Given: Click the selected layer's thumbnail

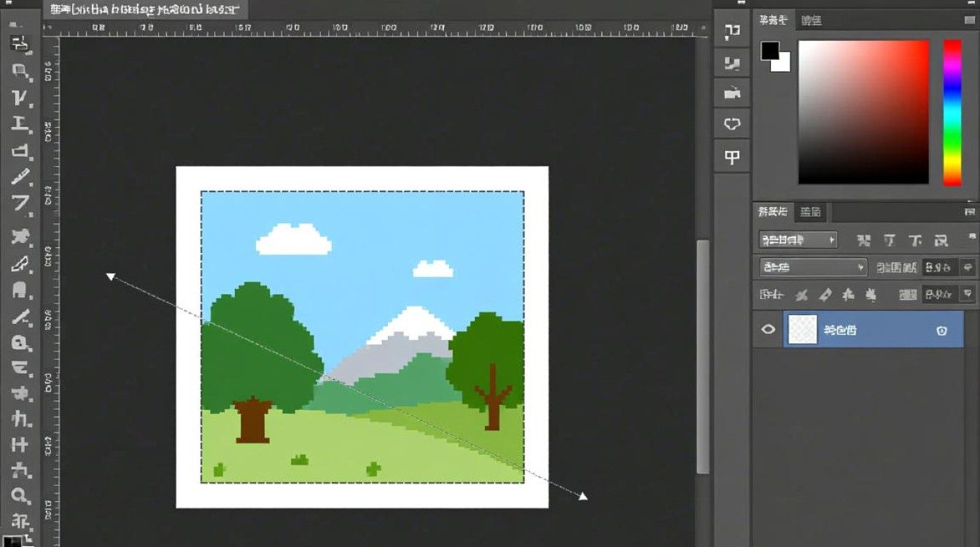Looking at the screenshot, I should pyautogui.click(x=803, y=330).
